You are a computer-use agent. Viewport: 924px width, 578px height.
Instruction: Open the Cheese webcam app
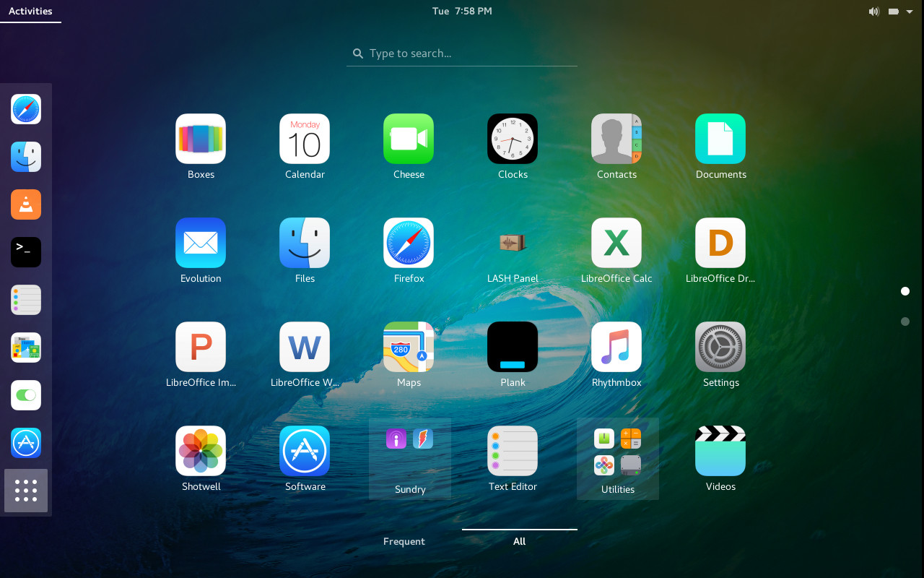(x=409, y=139)
